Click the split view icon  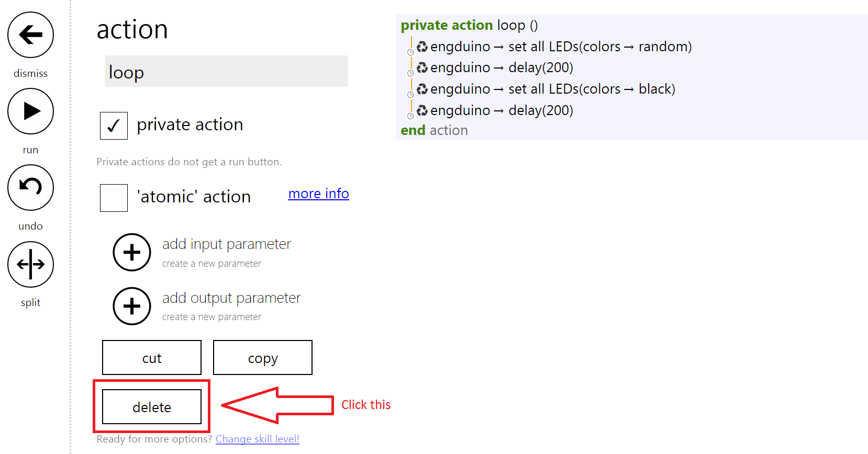30,264
